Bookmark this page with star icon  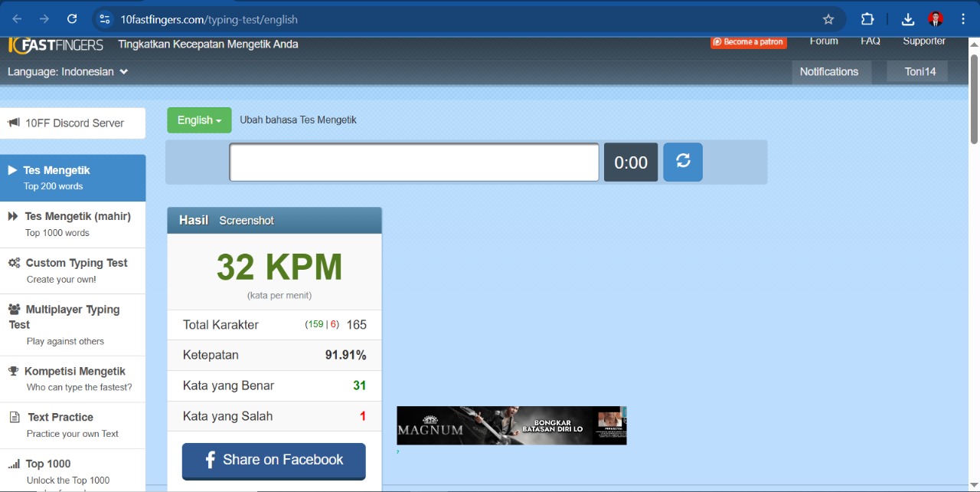coord(828,19)
